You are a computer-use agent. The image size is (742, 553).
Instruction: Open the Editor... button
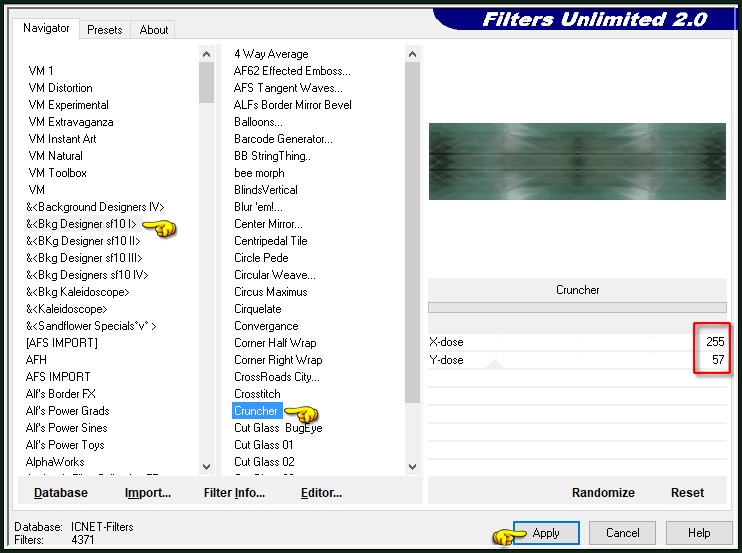pyautogui.click(x=321, y=492)
